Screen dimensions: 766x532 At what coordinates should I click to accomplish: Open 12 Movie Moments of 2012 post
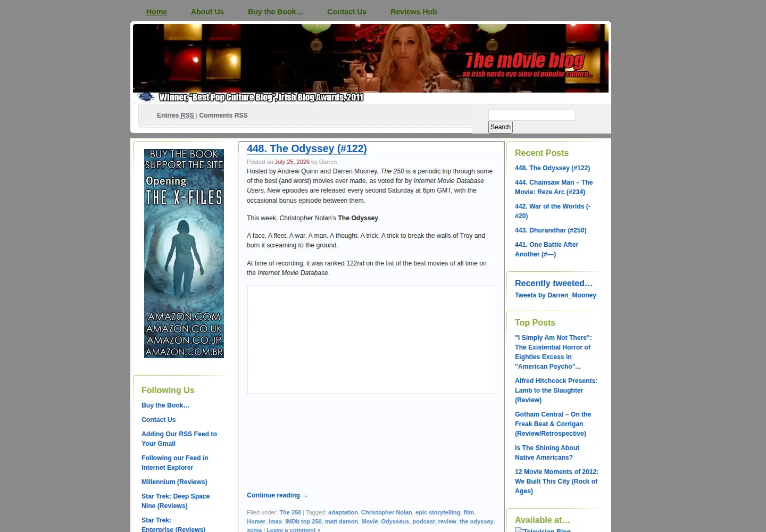pos(556,481)
